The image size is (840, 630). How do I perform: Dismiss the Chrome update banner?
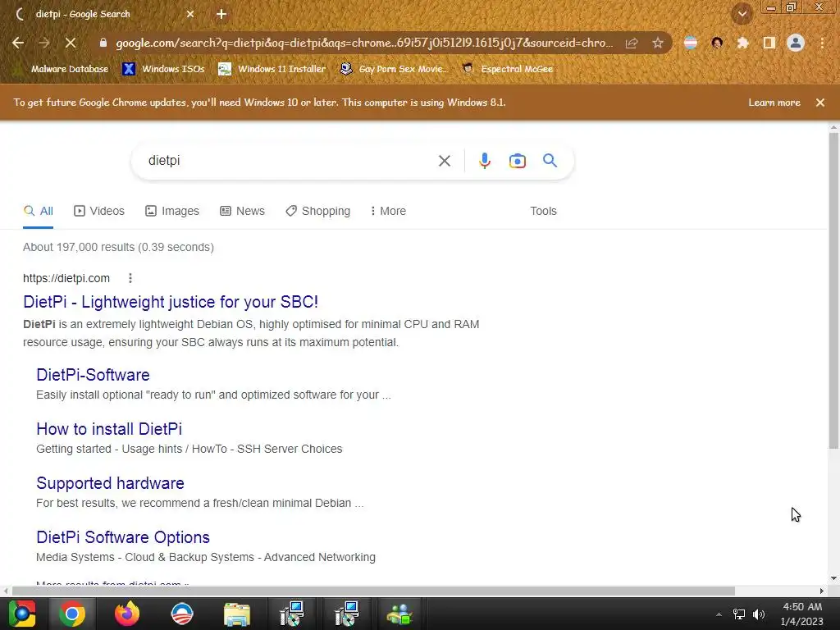[x=820, y=103]
